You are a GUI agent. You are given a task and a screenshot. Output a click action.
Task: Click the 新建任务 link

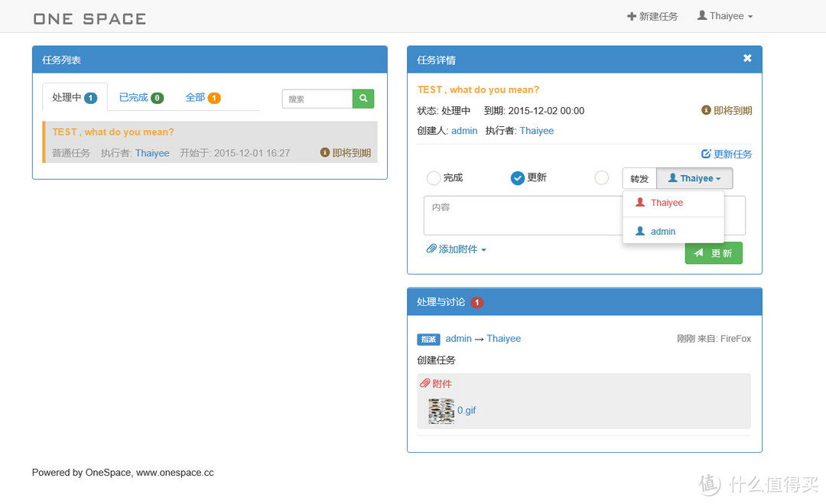(652, 16)
